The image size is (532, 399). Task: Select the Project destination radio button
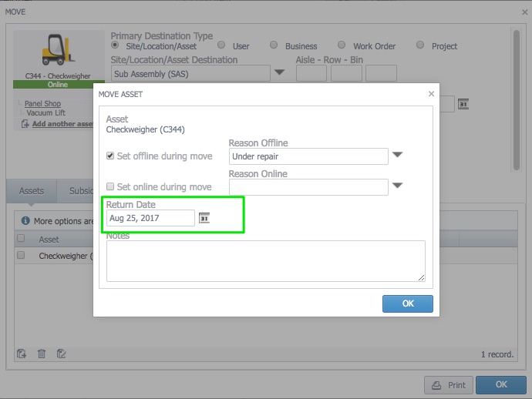pyautogui.click(x=420, y=45)
